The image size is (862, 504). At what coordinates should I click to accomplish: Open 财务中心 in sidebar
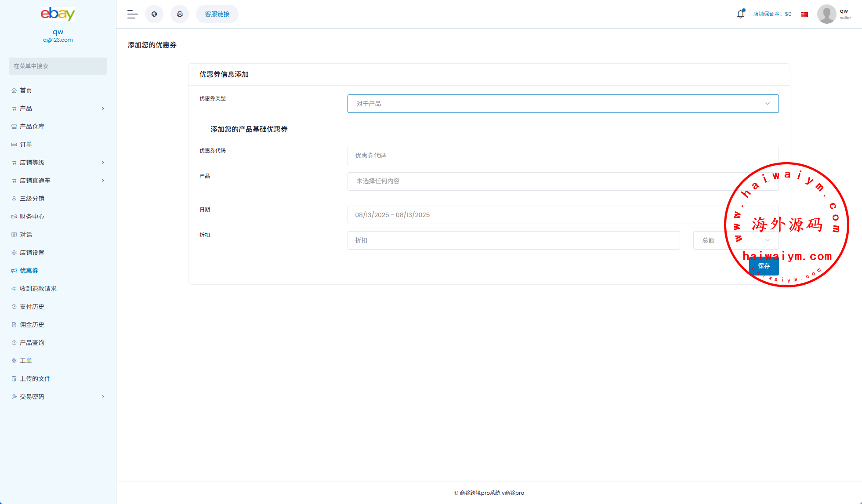32,217
